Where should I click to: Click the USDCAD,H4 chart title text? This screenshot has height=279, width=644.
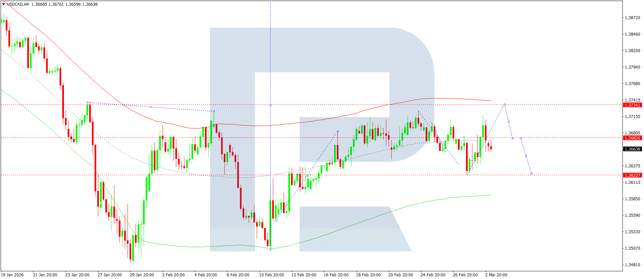click(x=18, y=4)
